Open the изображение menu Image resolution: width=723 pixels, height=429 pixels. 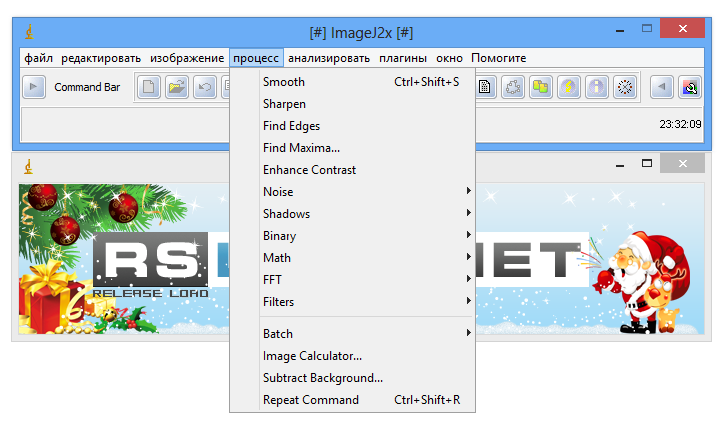(187, 58)
